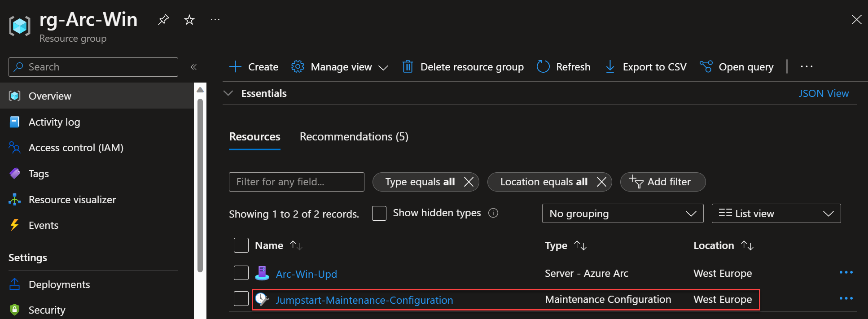Sort resources by the Name column

tap(278, 245)
